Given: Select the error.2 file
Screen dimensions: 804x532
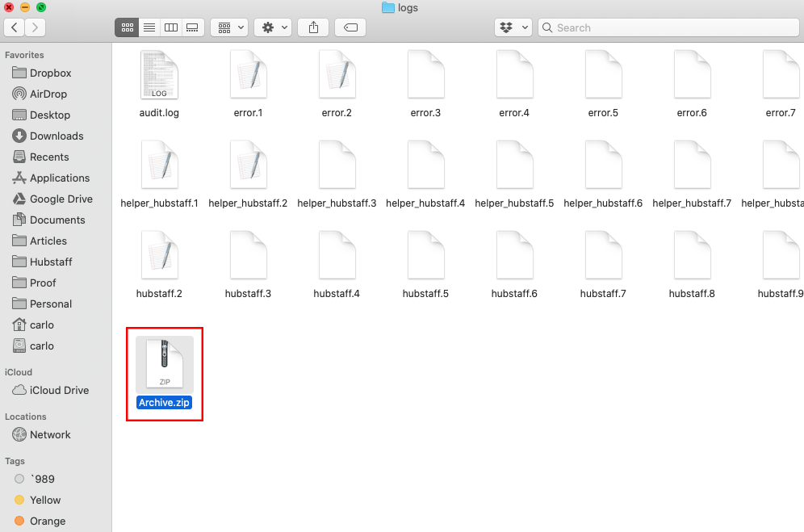Looking at the screenshot, I should click(x=337, y=85).
